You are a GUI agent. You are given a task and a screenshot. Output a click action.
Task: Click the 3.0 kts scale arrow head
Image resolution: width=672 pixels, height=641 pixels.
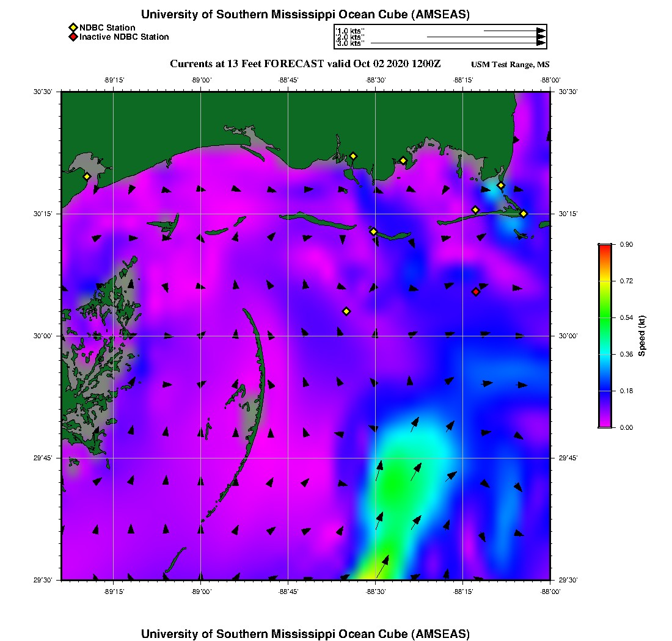[x=541, y=43]
